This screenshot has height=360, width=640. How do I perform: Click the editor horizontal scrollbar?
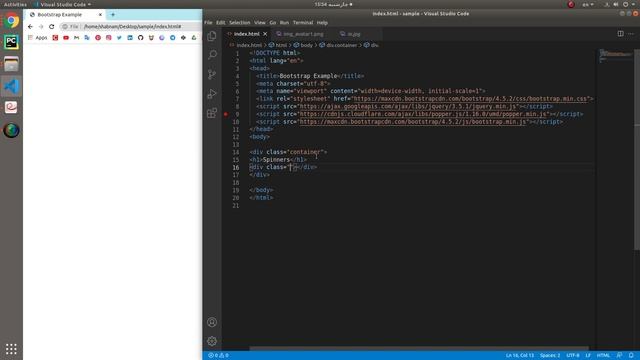pyautogui.click(x=419, y=348)
